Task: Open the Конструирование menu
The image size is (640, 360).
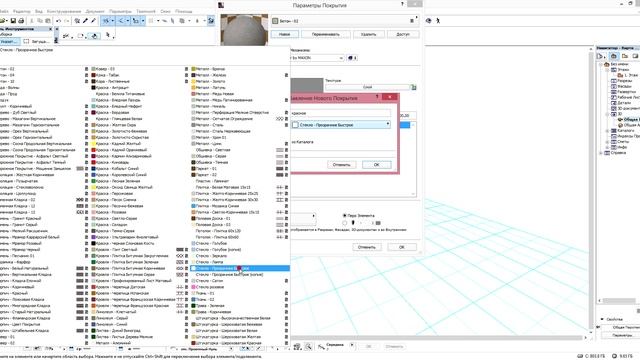Action: click(64, 11)
